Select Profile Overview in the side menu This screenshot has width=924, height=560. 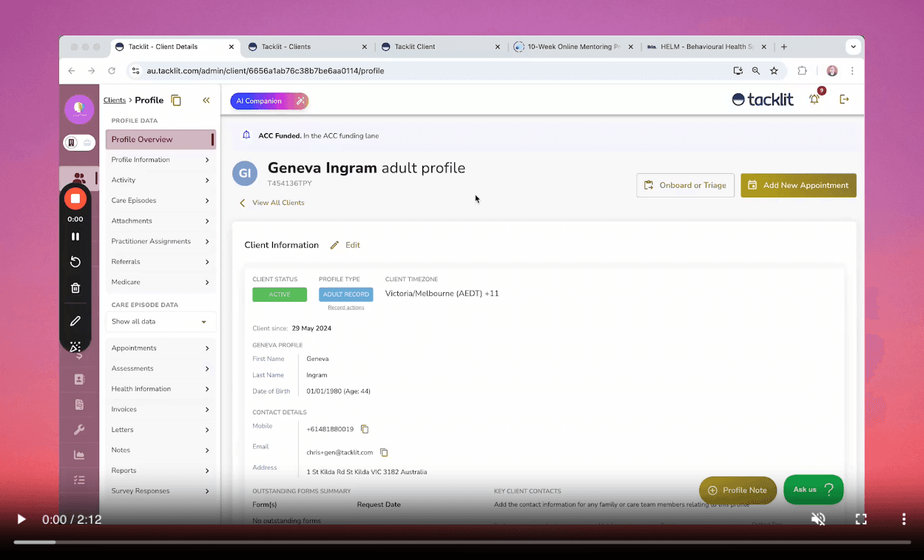pos(161,139)
